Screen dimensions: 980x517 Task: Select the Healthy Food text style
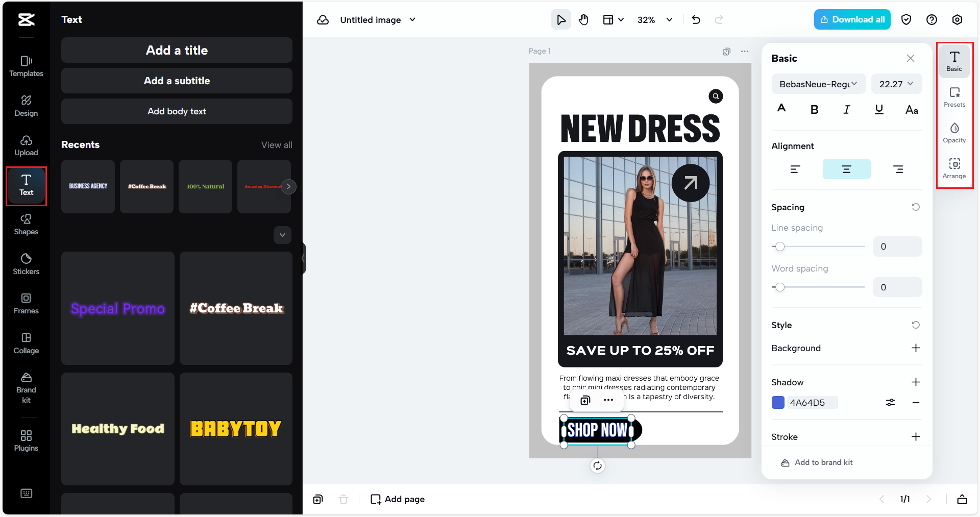coord(117,429)
